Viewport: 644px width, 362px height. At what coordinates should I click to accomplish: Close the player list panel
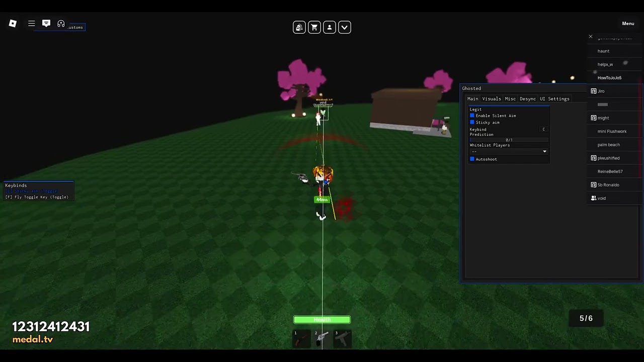tap(591, 37)
